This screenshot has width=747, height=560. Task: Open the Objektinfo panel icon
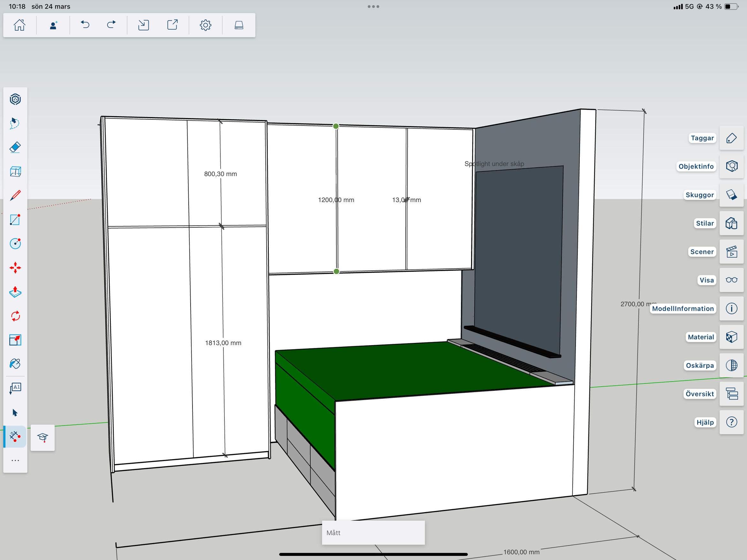point(731,167)
